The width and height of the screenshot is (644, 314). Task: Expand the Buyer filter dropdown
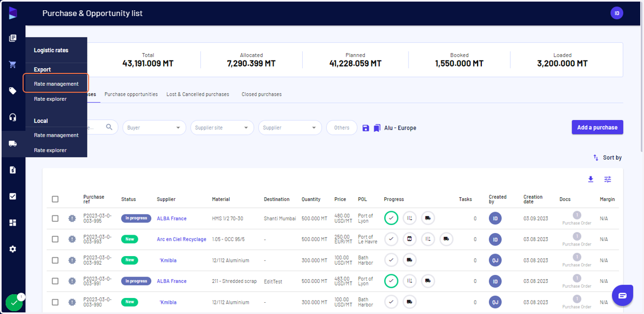coord(154,128)
